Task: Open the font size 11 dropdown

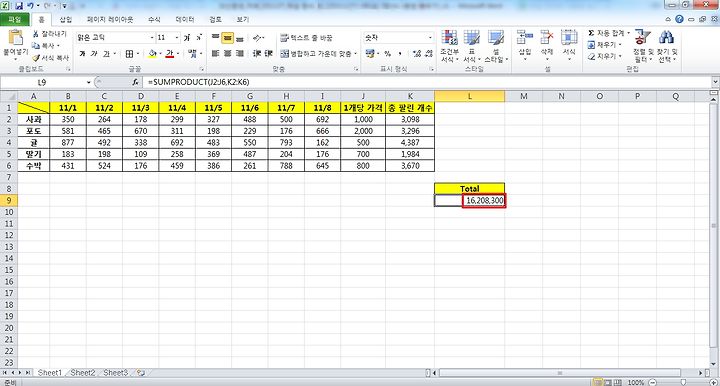Action: (x=177, y=38)
